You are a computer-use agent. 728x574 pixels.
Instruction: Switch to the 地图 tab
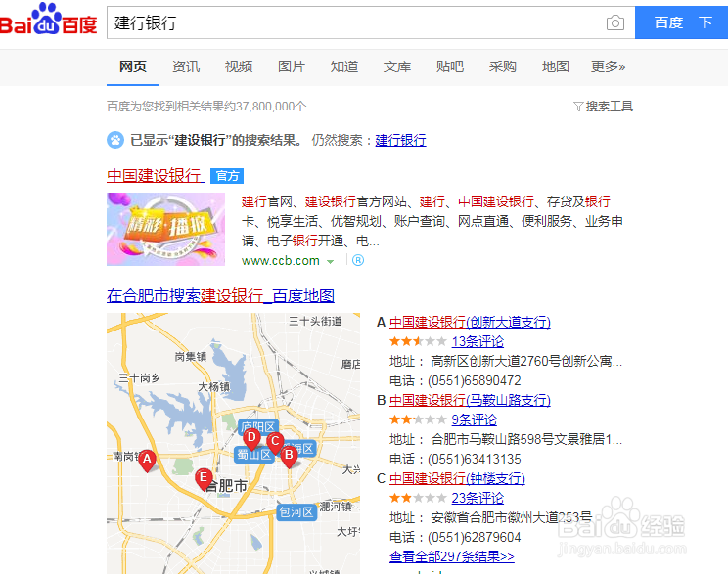[x=555, y=66]
